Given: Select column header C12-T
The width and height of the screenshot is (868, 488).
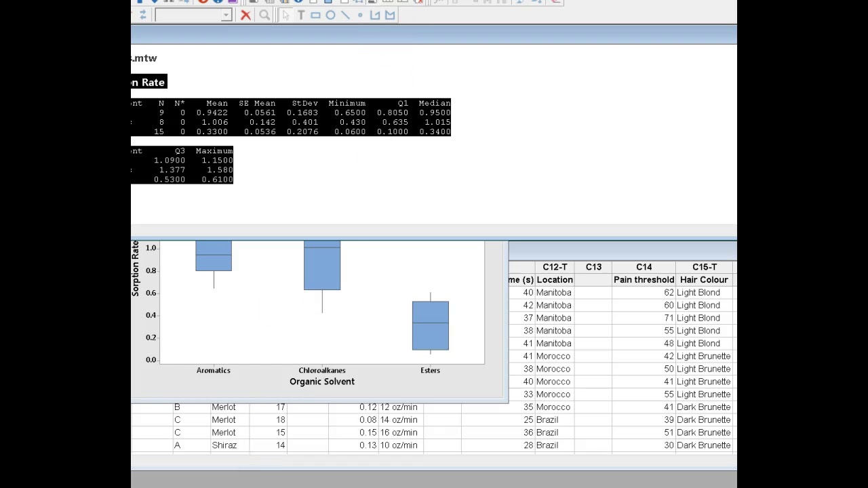Looking at the screenshot, I should click(555, 267).
